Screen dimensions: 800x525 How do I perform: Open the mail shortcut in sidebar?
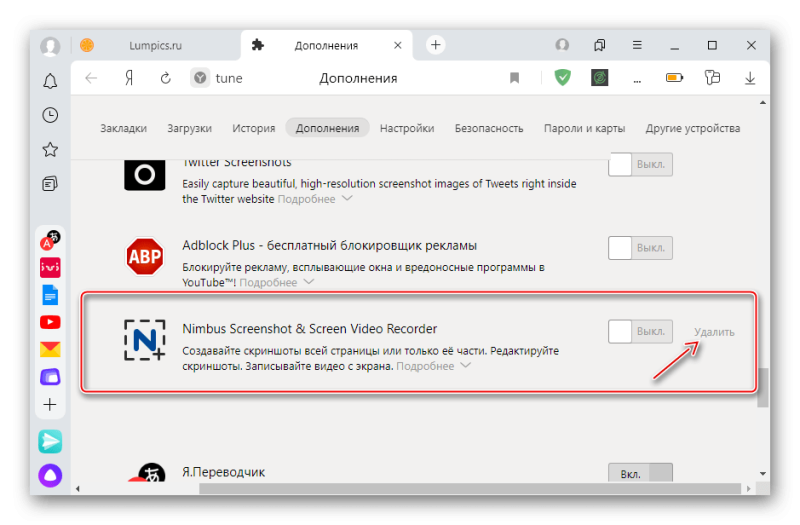point(50,349)
